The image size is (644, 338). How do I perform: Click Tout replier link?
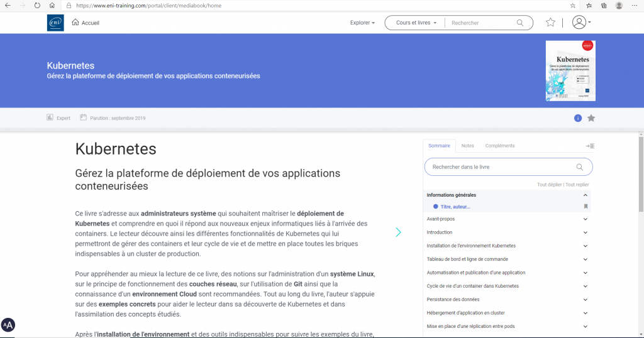(577, 185)
